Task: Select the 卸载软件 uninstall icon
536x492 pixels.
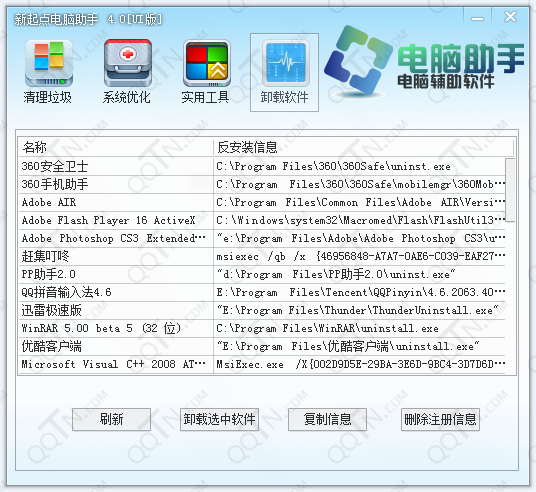Action: 284,72
